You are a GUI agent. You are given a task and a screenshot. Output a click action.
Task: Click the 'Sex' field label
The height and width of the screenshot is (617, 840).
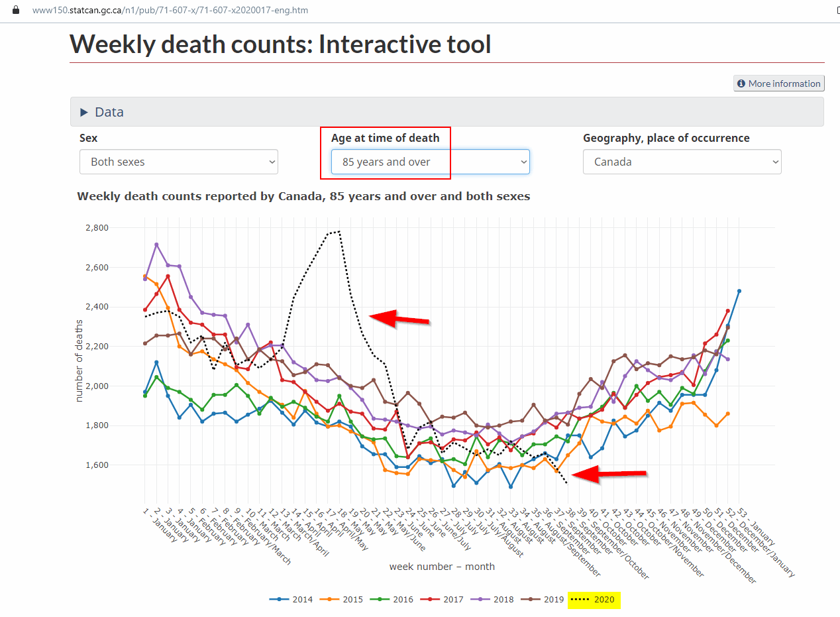[88, 138]
